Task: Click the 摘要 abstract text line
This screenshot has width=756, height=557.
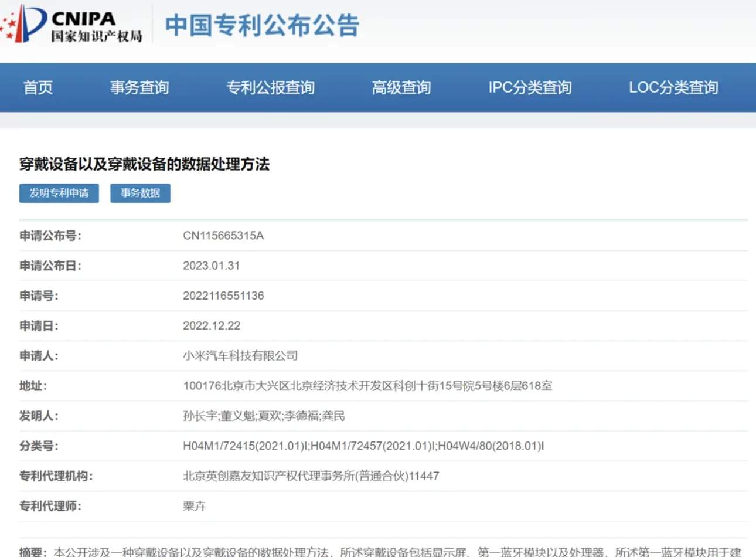Action: coord(381,551)
